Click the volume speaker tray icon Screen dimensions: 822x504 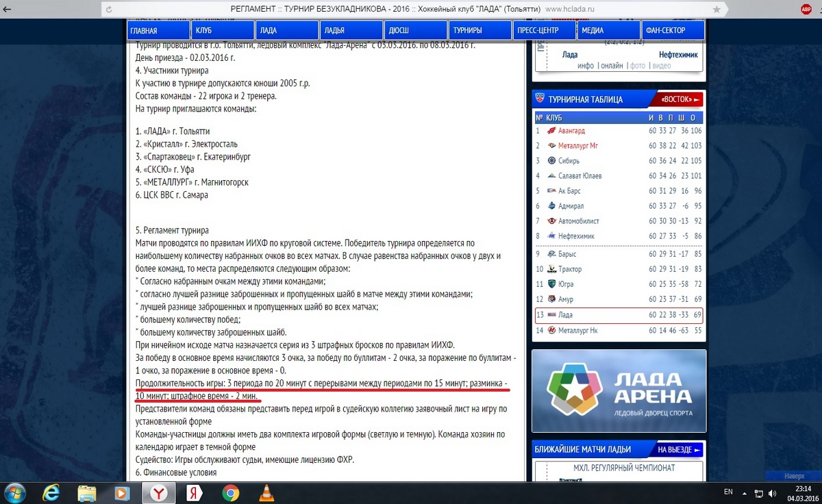[x=773, y=493]
